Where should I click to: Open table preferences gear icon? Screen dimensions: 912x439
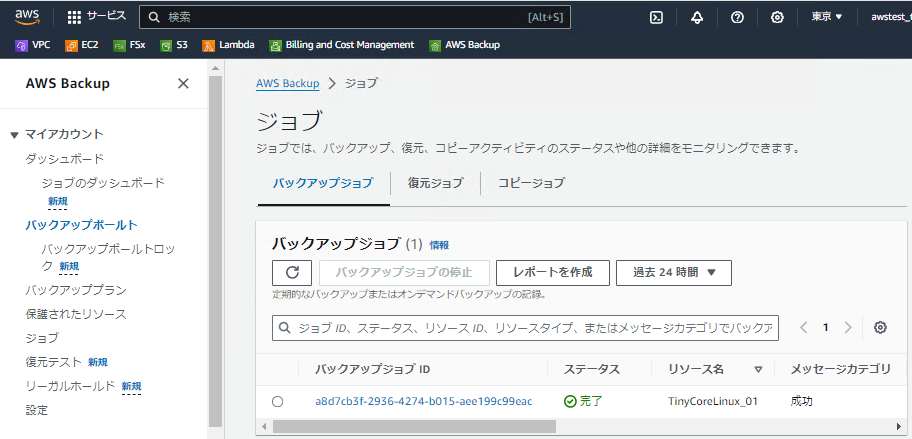(880, 328)
